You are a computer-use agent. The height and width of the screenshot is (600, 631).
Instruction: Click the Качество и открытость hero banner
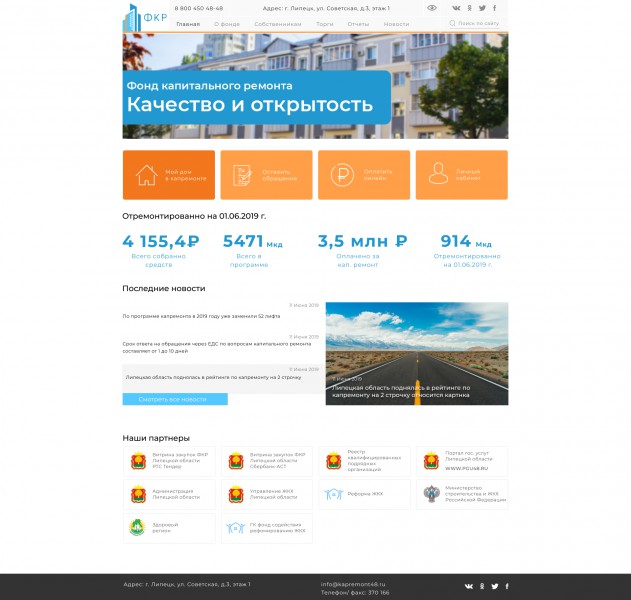pyautogui.click(x=257, y=97)
